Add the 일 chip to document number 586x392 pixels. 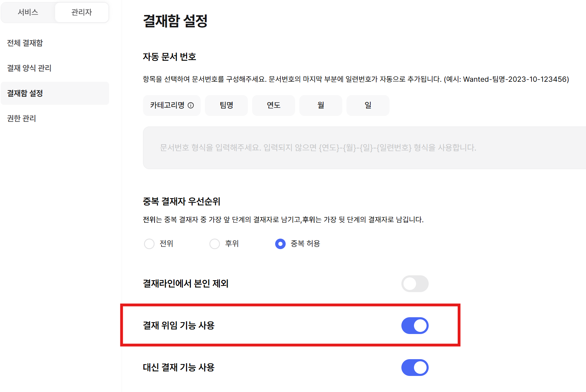point(368,105)
